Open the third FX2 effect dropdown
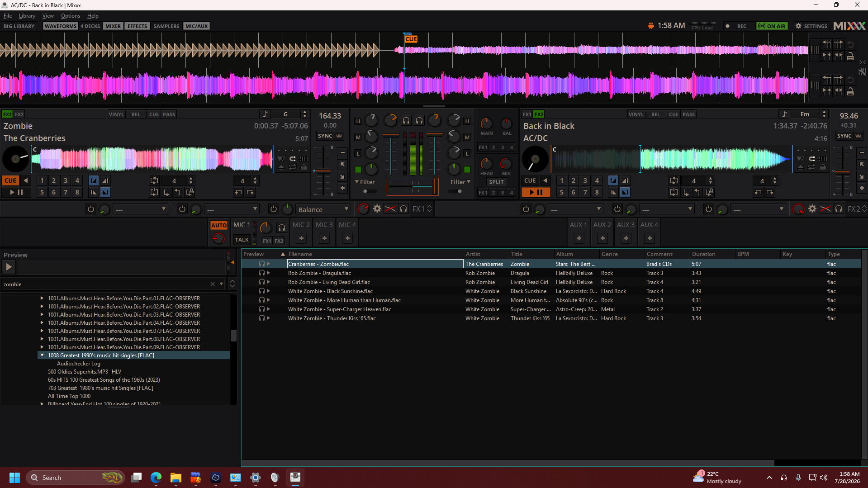 click(758, 209)
